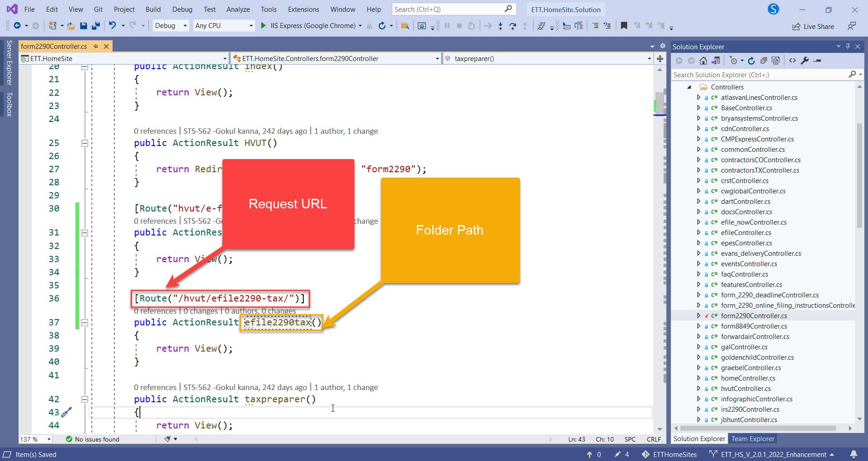The width and height of the screenshot is (868, 461).
Task: Switch views icon in Solution Explorer toolbar
Action: click(716, 61)
